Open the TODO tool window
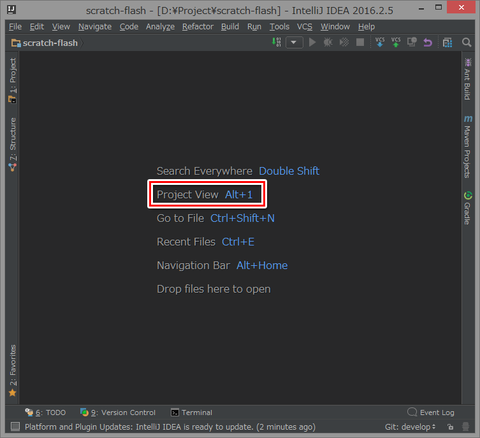480x438 pixels. click(45, 413)
